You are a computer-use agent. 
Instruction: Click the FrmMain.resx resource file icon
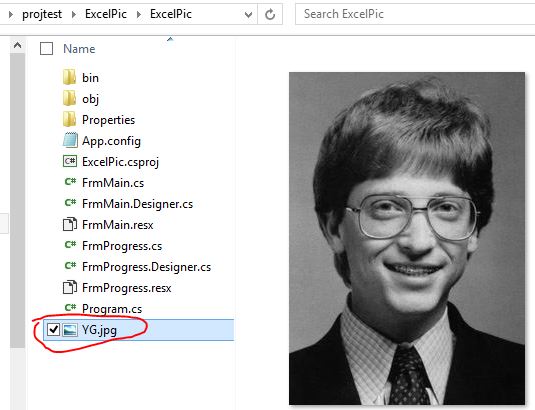pyautogui.click(x=70, y=224)
